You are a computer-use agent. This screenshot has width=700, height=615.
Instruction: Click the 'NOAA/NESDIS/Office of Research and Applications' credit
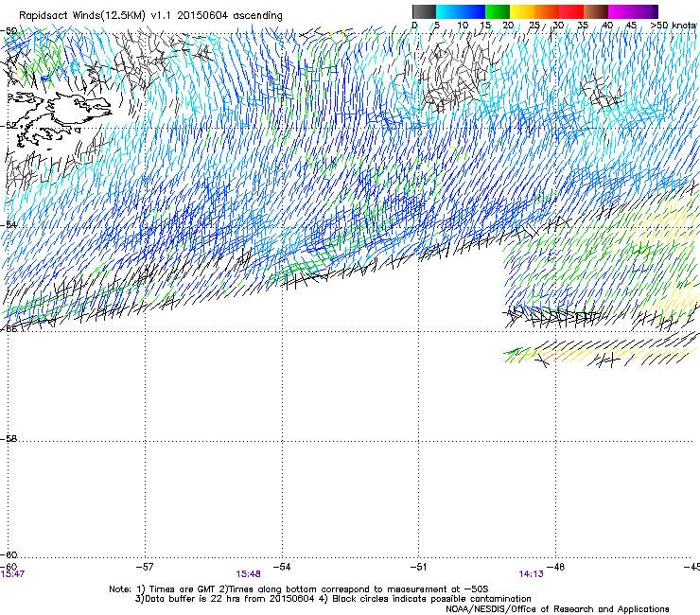pos(557,609)
